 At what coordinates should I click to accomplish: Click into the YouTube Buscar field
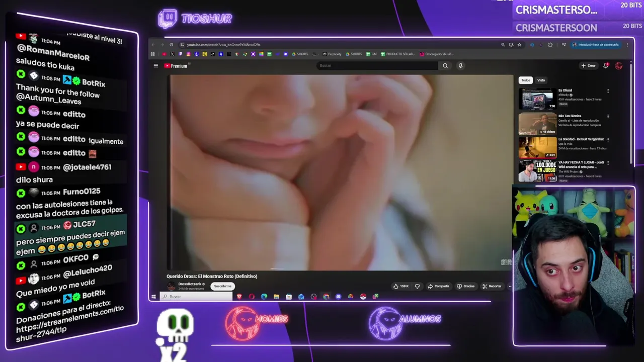tap(377, 65)
